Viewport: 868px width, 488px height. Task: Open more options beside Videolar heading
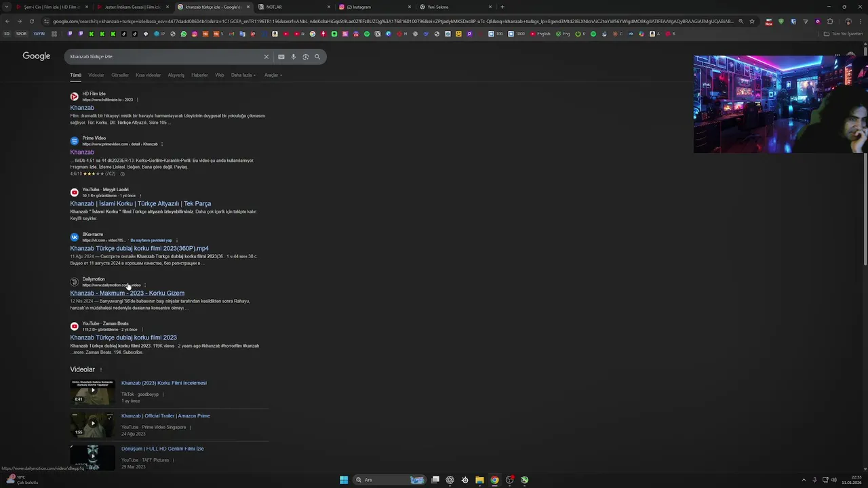[x=100, y=370]
